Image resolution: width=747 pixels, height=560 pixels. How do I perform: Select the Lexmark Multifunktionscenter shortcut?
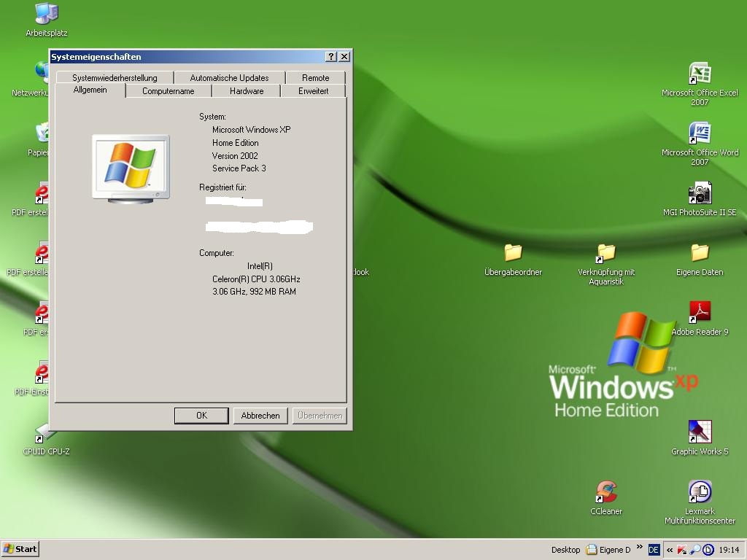(x=700, y=502)
